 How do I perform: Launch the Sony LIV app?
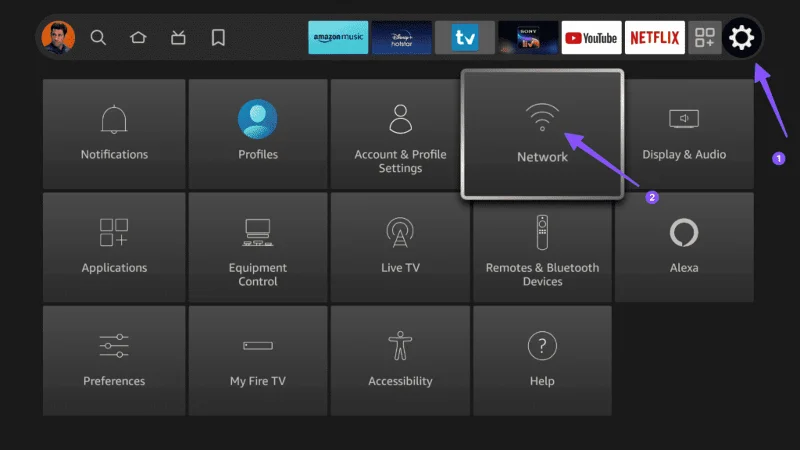tap(528, 37)
